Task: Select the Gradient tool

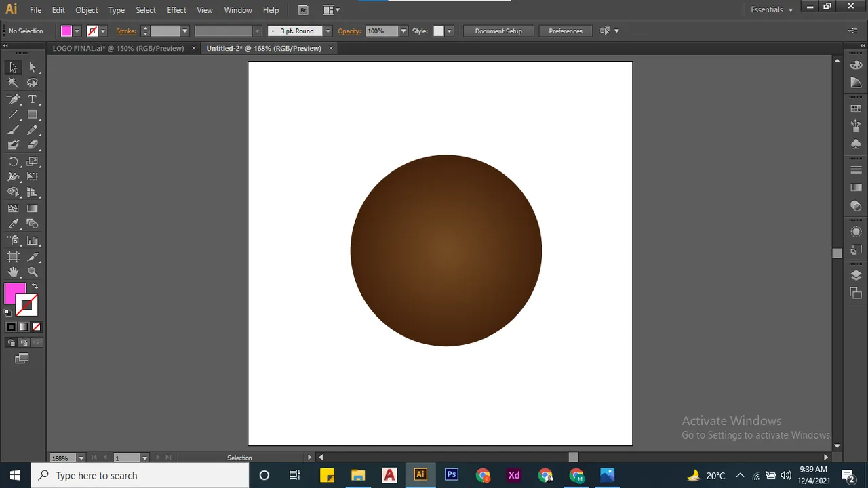Action: coord(33,209)
